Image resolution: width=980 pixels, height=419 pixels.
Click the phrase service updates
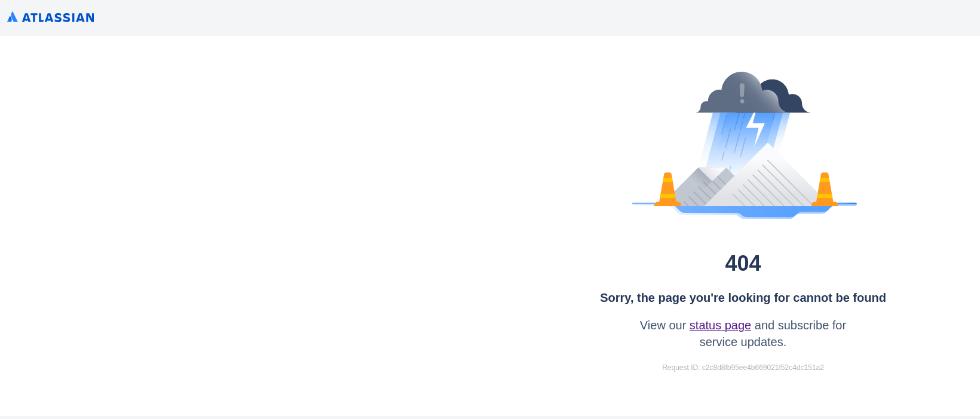click(x=743, y=342)
